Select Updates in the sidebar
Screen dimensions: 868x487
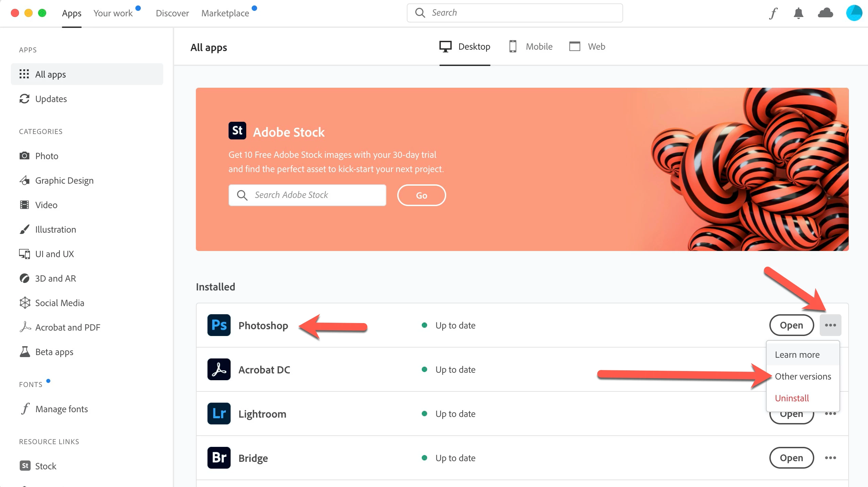(51, 99)
